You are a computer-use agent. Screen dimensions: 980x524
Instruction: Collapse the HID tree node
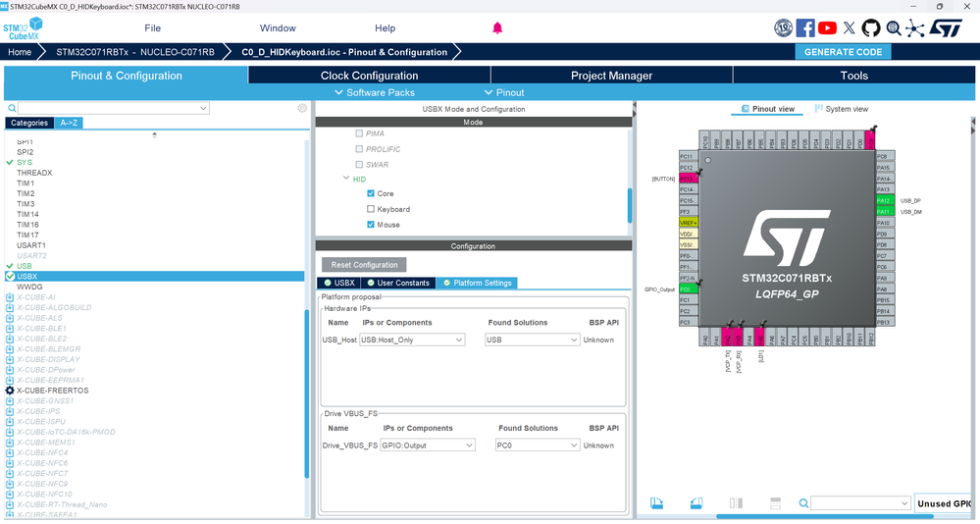pyautogui.click(x=346, y=179)
